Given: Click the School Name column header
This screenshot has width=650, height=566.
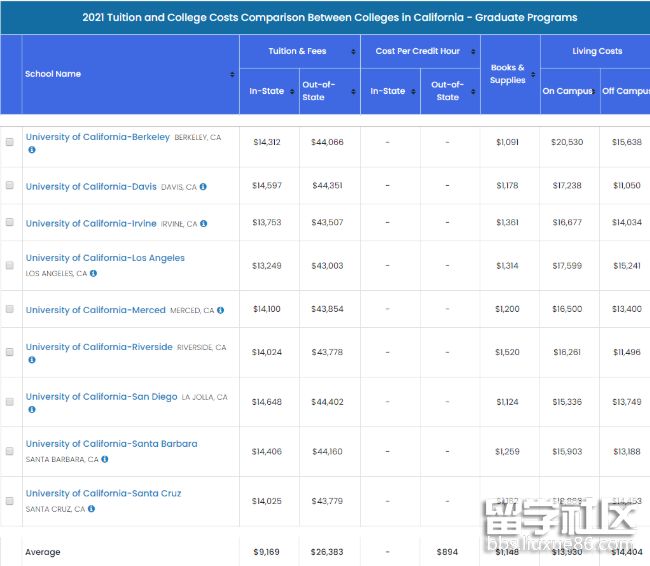Looking at the screenshot, I should (131, 74).
